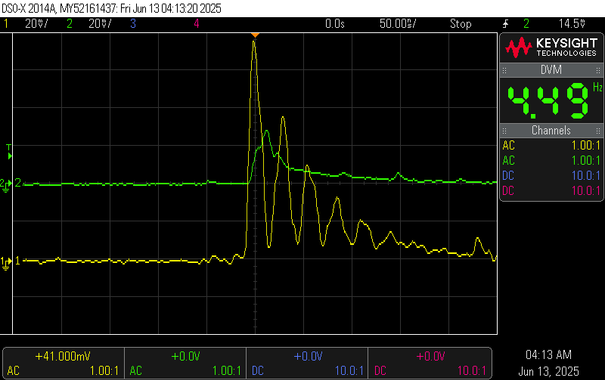Click the Jun 13, 2025 date

[x=548, y=372]
